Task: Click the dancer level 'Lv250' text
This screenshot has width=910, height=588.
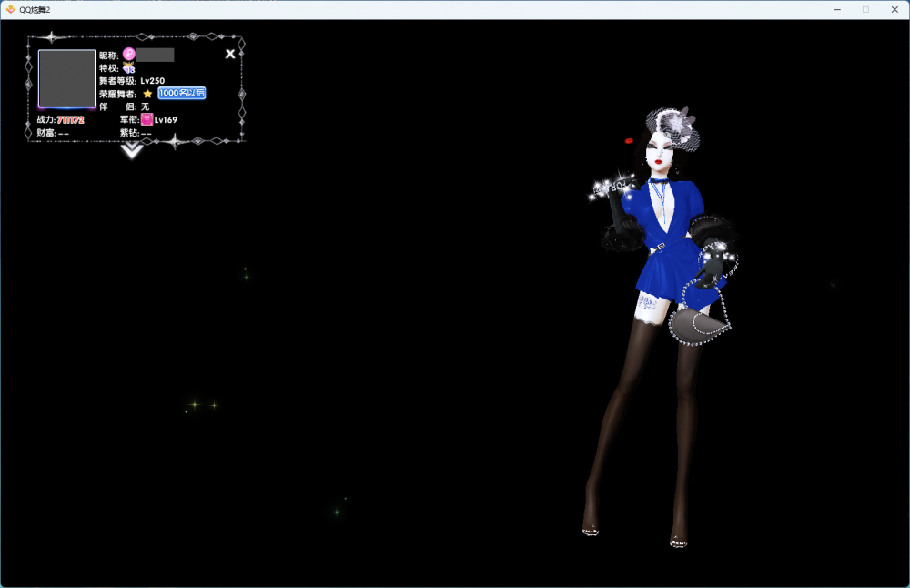Action: (153, 81)
